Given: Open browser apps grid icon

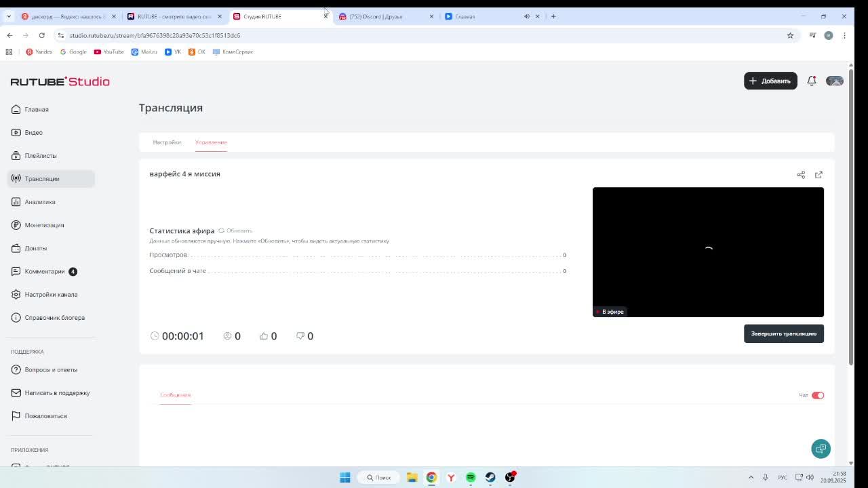Looking at the screenshot, I should 9,52.
